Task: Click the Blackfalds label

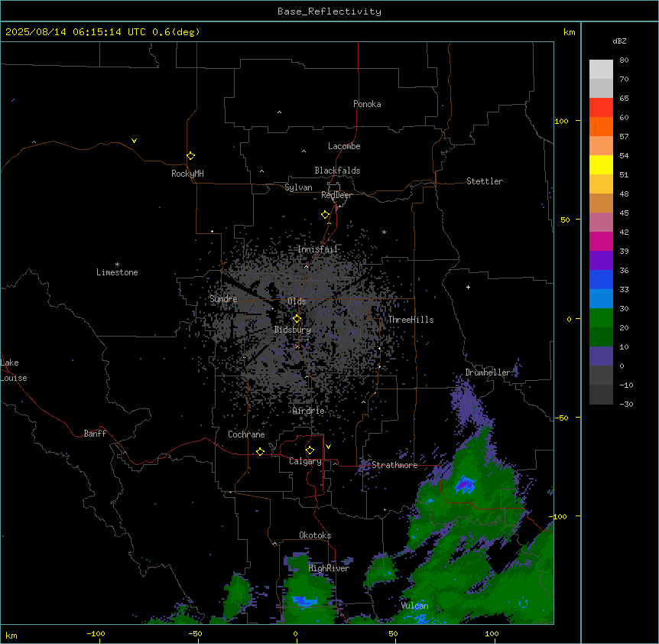Action: [x=337, y=171]
